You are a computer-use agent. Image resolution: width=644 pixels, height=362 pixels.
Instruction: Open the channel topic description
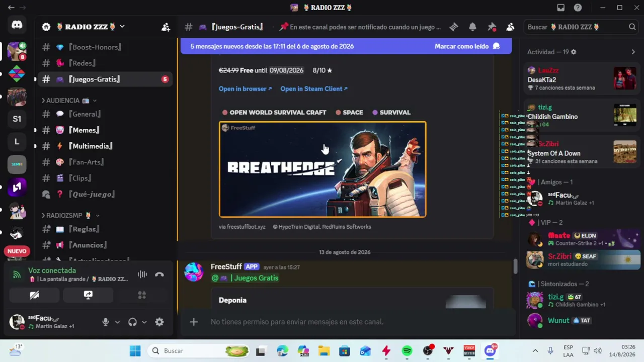(x=360, y=27)
